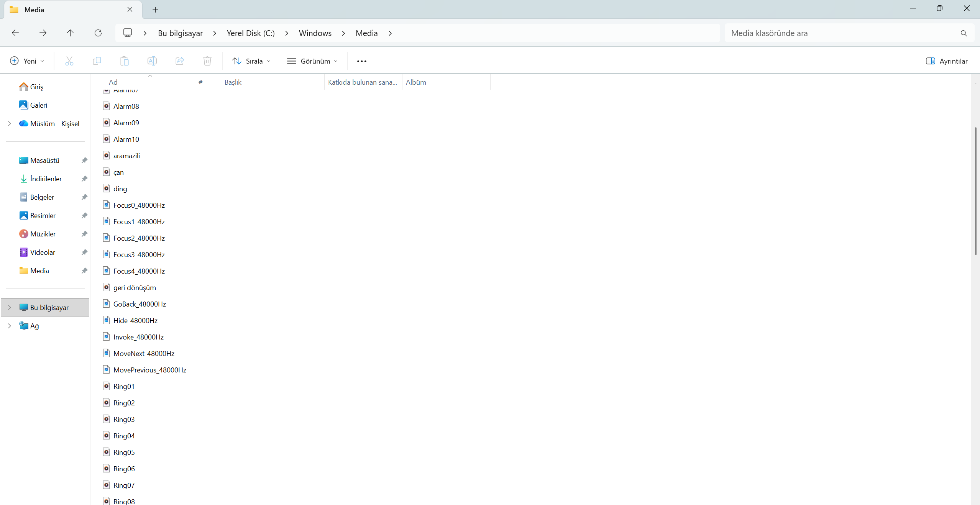This screenshot has height=505, width=980.
Task: Open İndirilenler in the sidebar
Action: (46, 179)
